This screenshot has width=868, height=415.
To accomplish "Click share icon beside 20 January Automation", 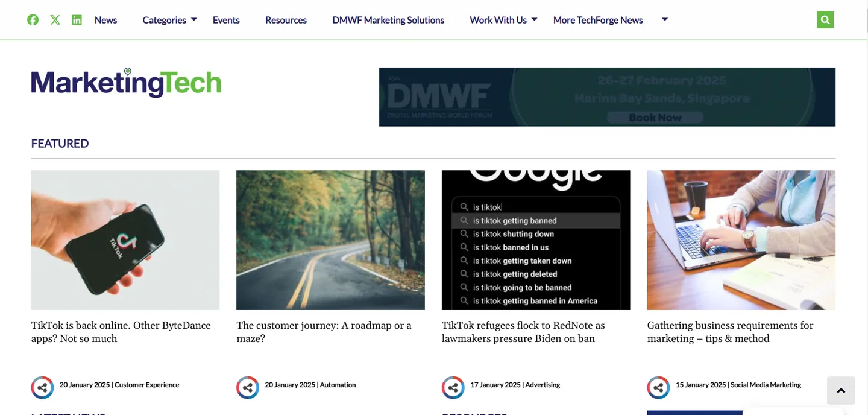I will (x=248, y=387).
